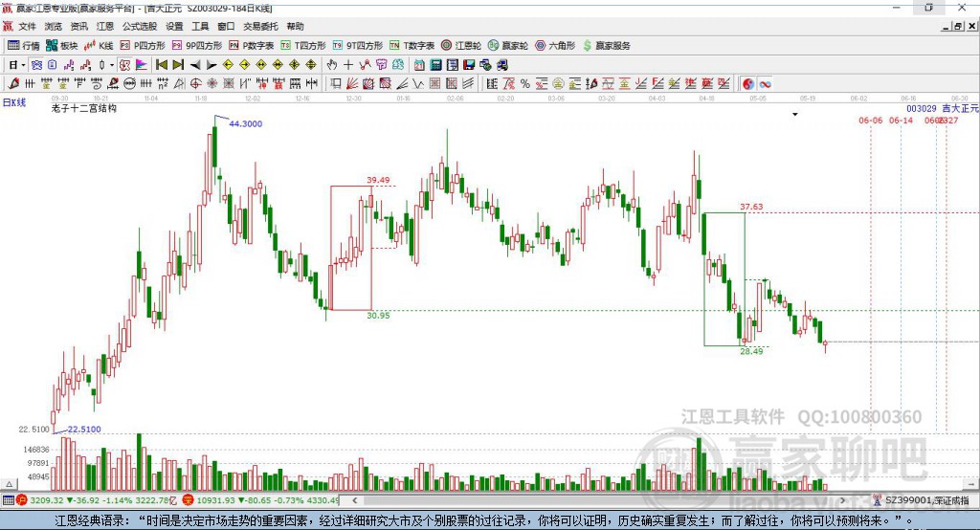Switch to the K线 chart view

tap(99, 46)
